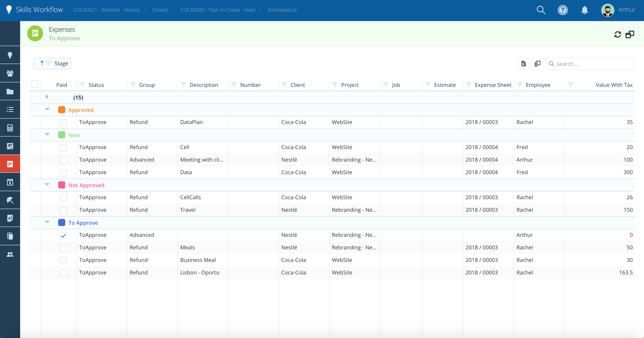Viewport: 644px width, 338px height.
Task: Uncheck the Paid box in Advanced Arthur row
Action: pyautogui.click(x=64, y=235)
